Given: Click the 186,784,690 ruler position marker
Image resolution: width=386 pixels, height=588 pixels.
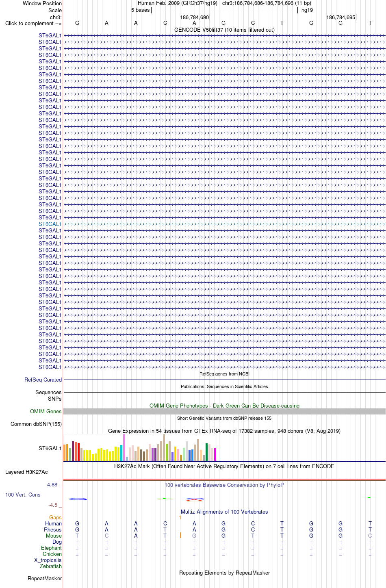Looking at the screenshot, I should coord(194,17).
